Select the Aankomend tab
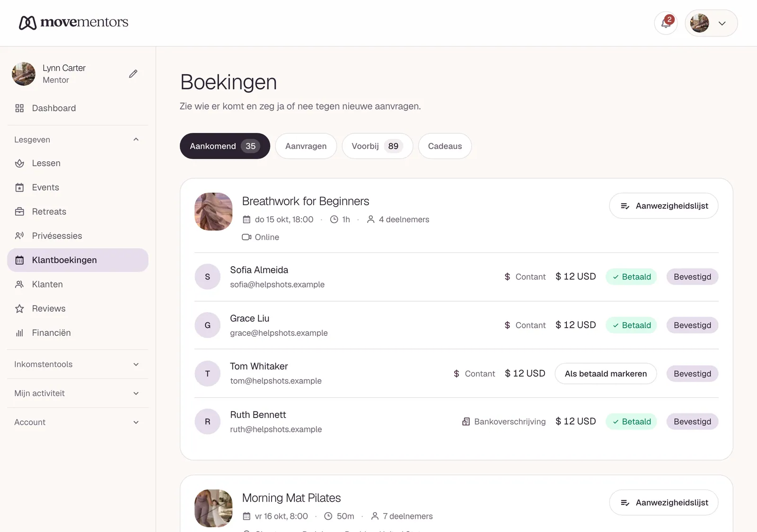Viewport: 757px width, 532px height. pos(225,146)
